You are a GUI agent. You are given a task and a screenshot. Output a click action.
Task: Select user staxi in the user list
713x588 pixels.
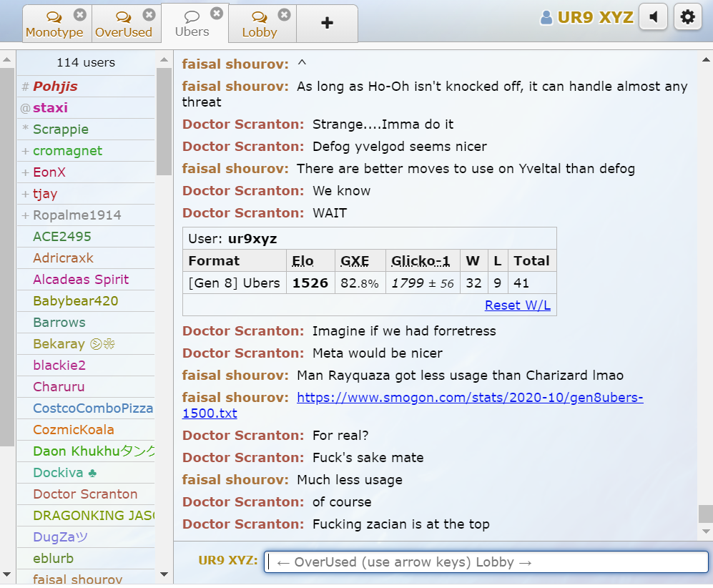[x=50, y=108]
